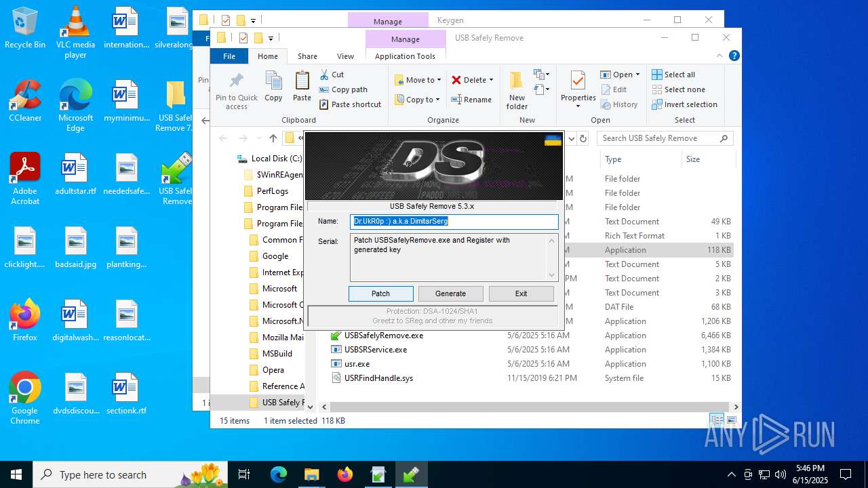This screenshot has width=868, height=488.
Task: Click Paste shortcut command
Action: (350, 104)
